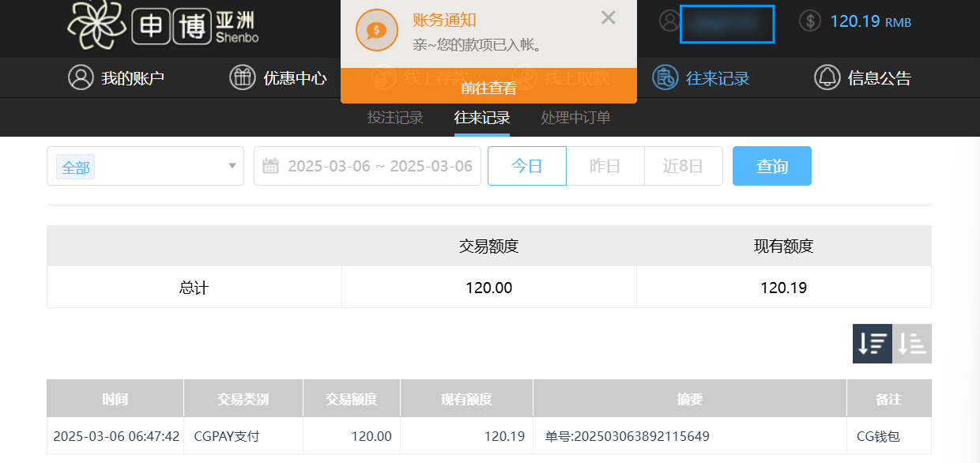Screen dimensions: 980x463
Task: Click the Shenbo flower logo
Action: (96, 24)
